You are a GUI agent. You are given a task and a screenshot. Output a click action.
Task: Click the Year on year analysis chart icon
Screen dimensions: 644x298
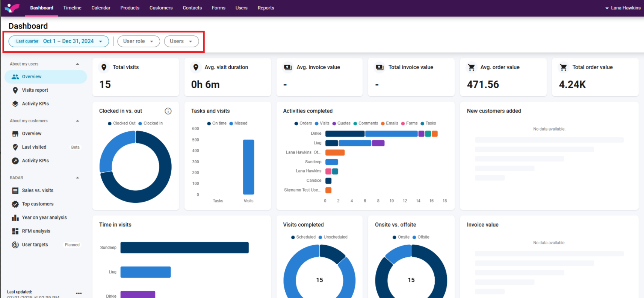click(x=15, y=218)
